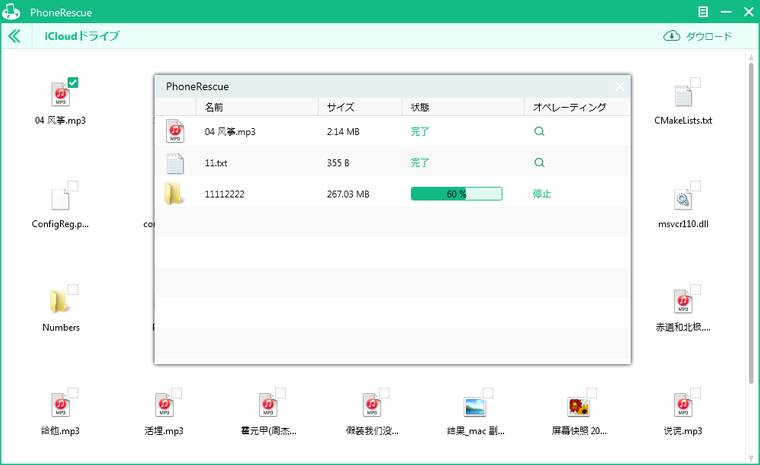Tick the checkbox on 活埋.mp3

click(176, 393)
